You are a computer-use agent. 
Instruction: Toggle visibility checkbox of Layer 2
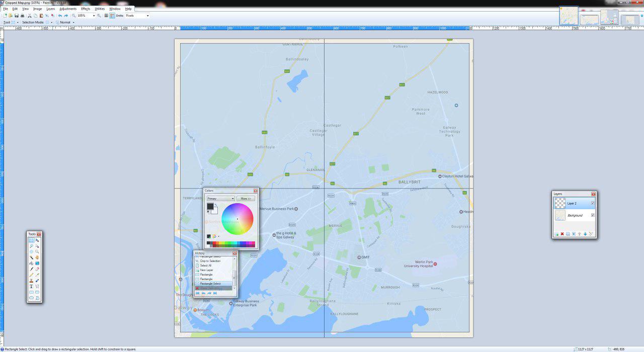pos(593,203)
